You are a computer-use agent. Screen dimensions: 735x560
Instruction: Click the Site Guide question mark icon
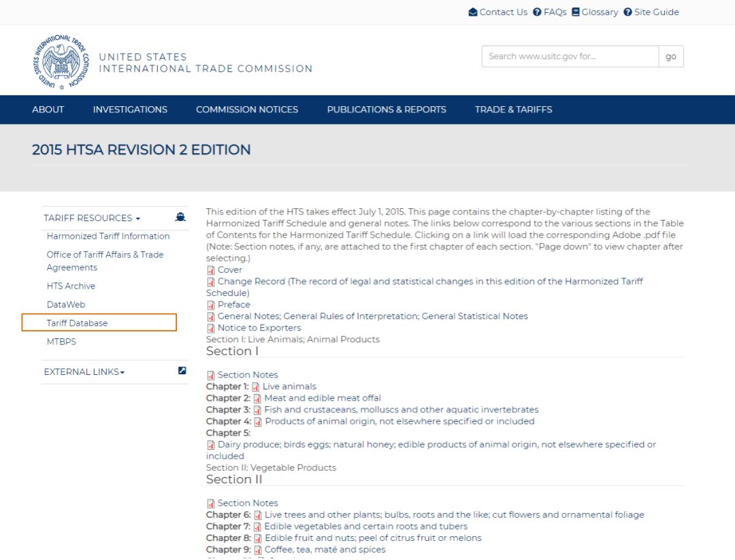pos(627,12)
